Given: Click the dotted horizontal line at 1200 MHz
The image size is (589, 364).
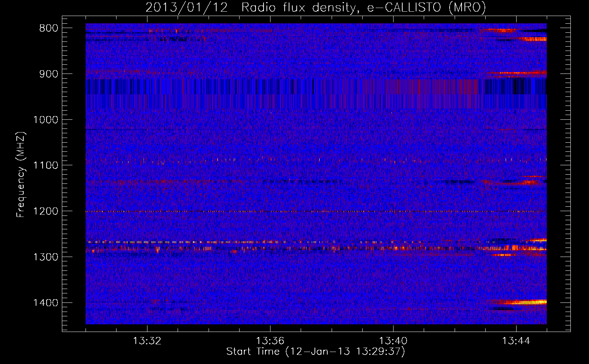Looking at the screenshot, I should click(316, 211).
